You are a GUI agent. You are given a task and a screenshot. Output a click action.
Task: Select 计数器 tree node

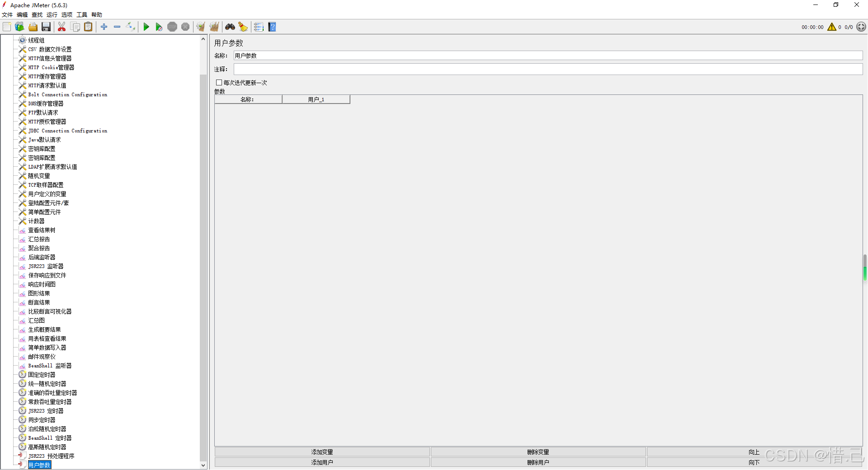pos(36,221)
